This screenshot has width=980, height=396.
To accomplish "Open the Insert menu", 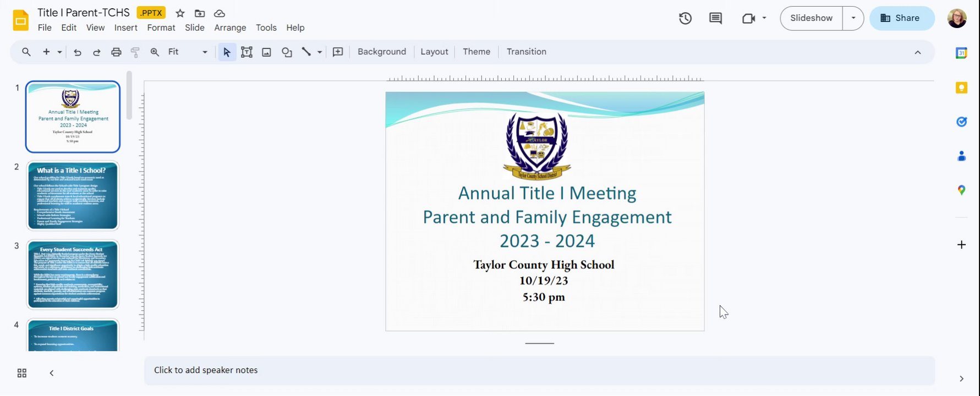I will click(x=126, y=28).
